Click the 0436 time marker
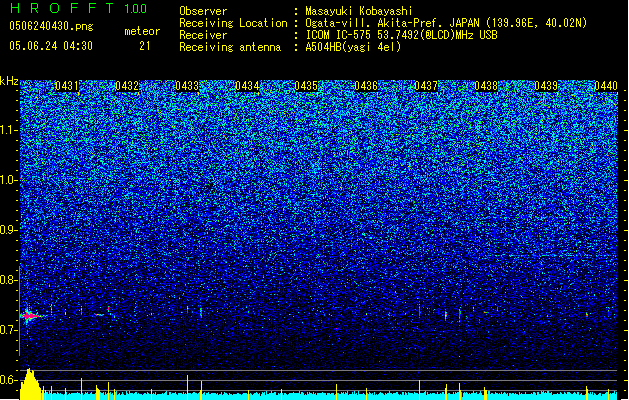 366,86
